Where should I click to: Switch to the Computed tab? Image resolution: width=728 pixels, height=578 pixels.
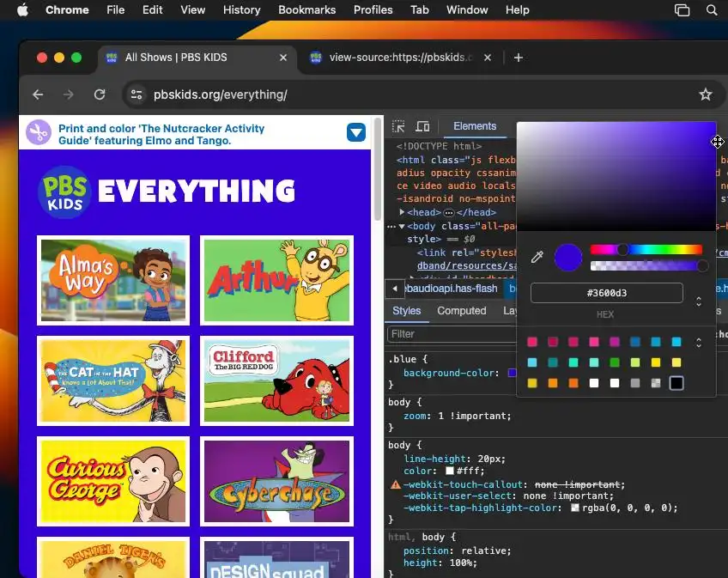462,311
